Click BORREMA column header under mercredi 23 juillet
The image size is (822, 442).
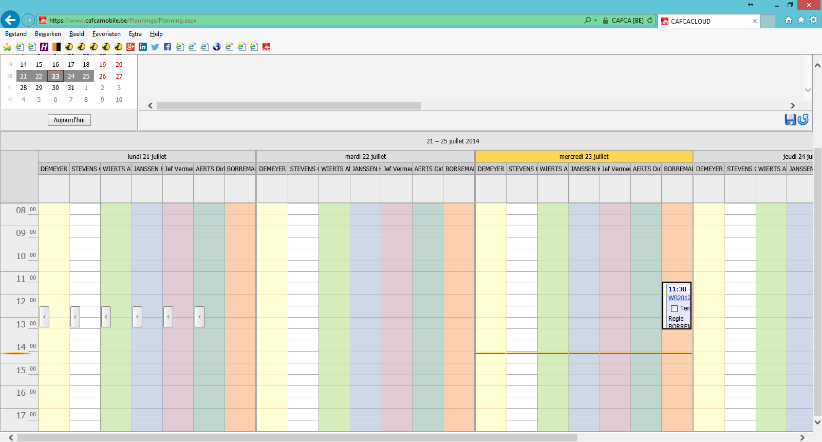(x=677, y=169)
